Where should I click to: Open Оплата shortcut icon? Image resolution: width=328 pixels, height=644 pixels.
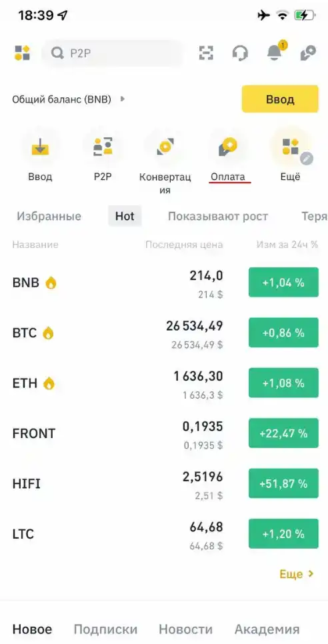(x=228, y=147)
